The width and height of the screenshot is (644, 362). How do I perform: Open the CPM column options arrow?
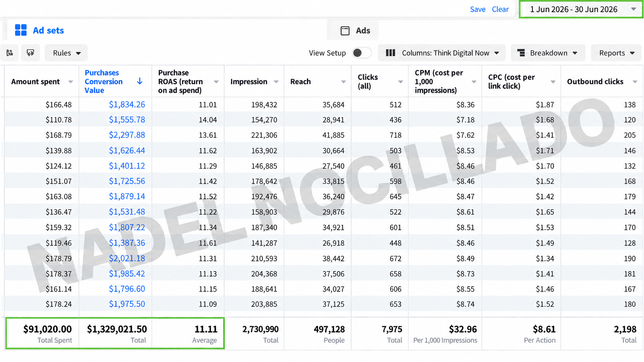tap(474, 82)
